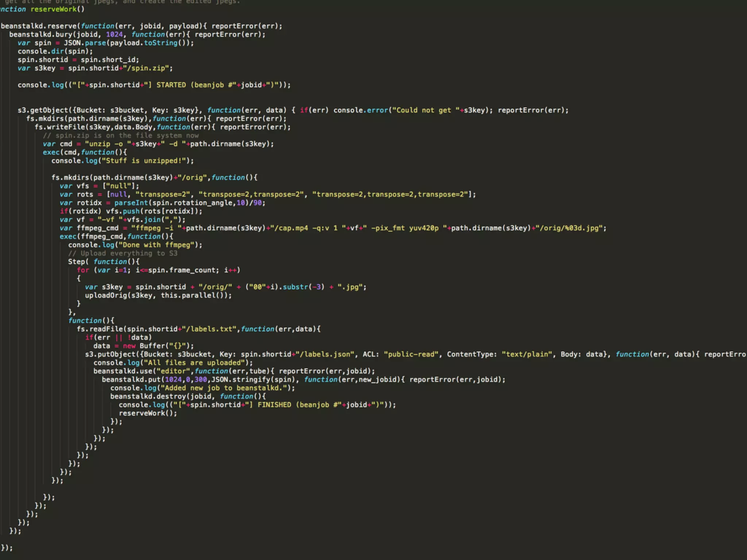The width and height of the screenshot is (747, 560).
Task: Place cursor on beanstalkd.reserve call
Action: tap(39, 26)
